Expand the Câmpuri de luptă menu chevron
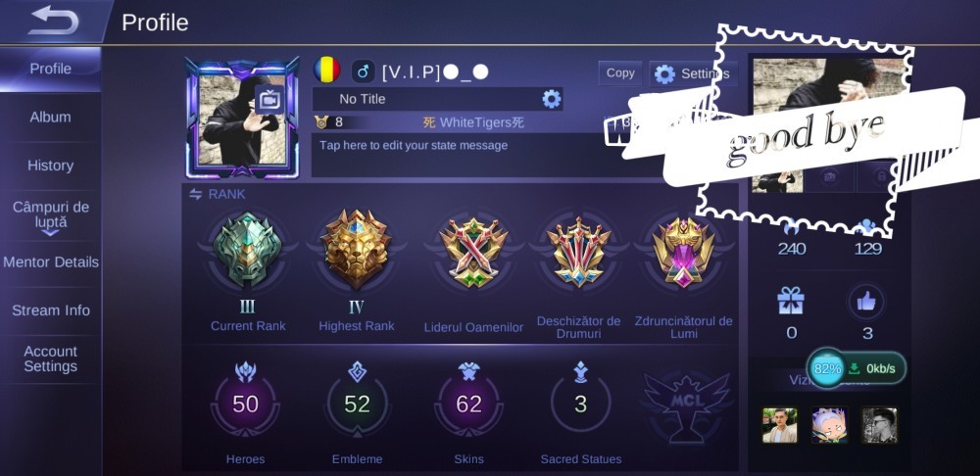 tap(51, 232)
